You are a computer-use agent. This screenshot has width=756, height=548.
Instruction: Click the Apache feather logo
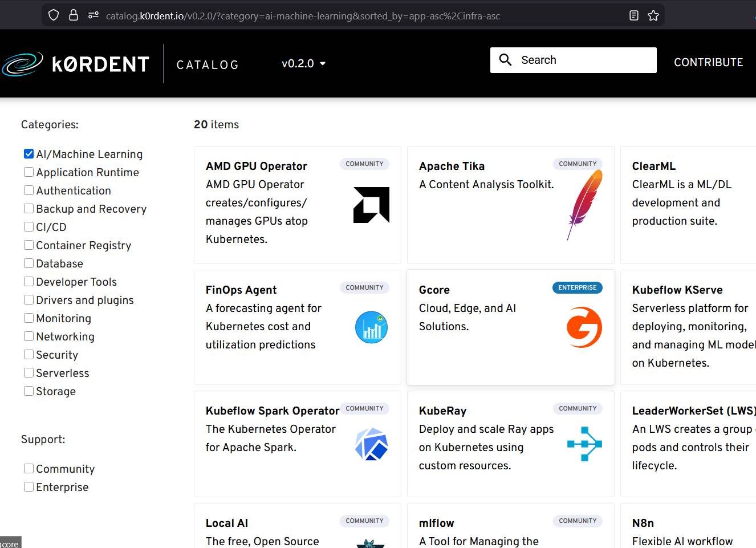584,205
